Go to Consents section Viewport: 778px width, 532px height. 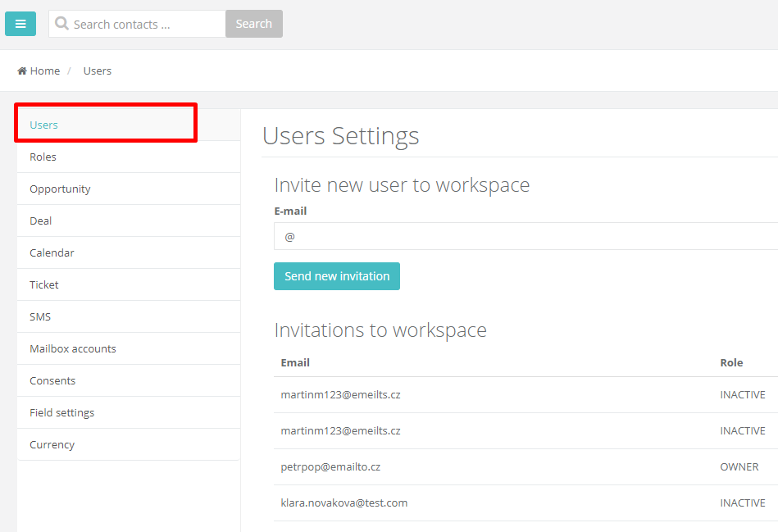click(129, 380)
